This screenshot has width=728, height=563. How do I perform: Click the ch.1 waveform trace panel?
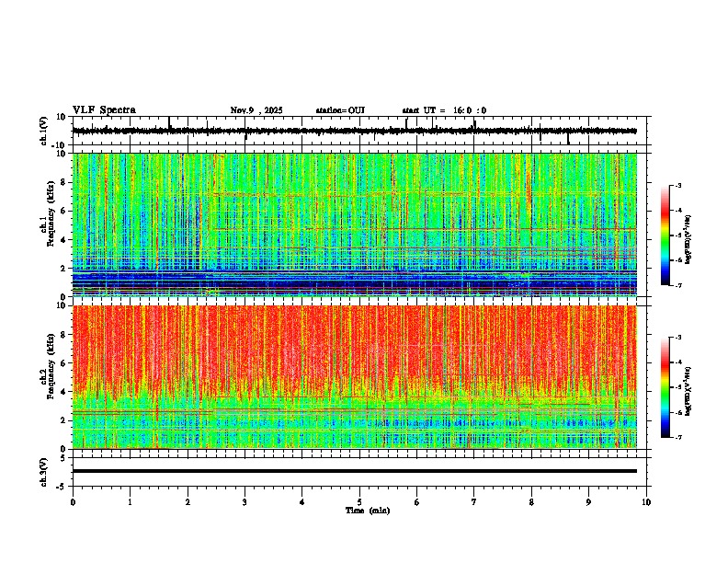(x=358, y=131)
